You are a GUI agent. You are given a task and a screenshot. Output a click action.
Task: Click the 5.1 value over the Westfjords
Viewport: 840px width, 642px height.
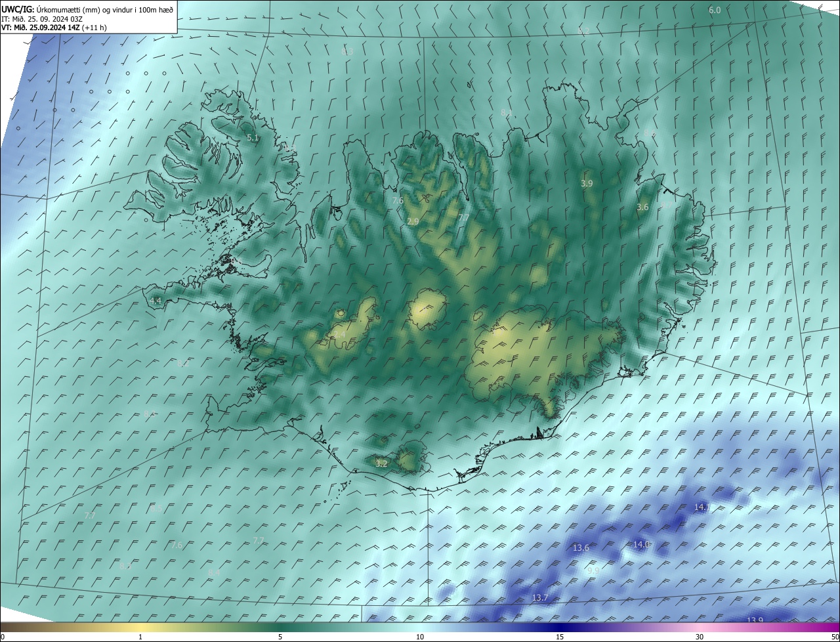click(253, 139)
